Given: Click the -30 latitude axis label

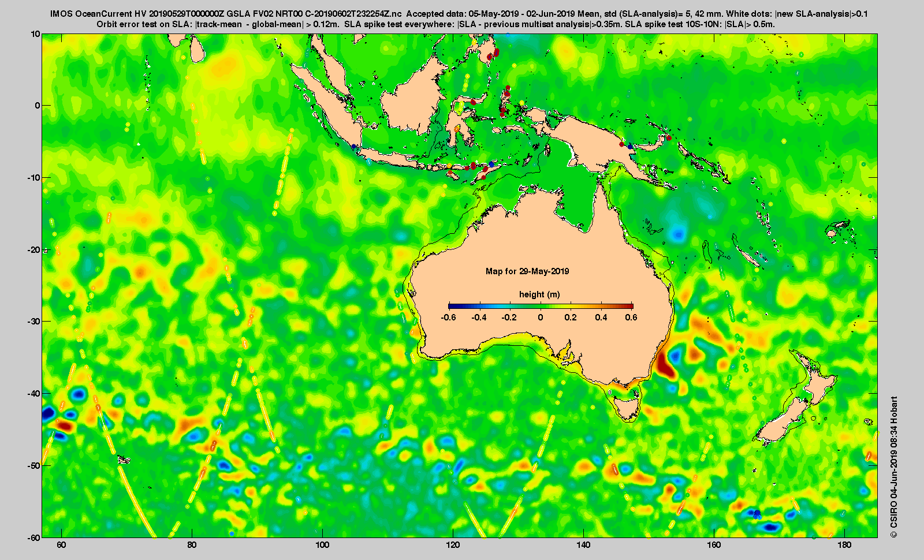Looking at the screenshot, I should coord(34,322).
